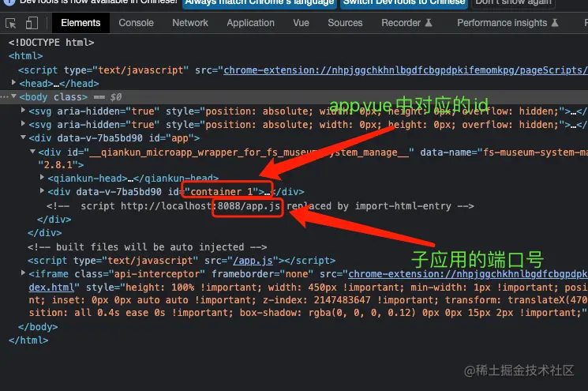The width and height of the screenshot is (588, 391).
Task: Expand the api-interceptor iframe node
Action: (x=23, y=273)
